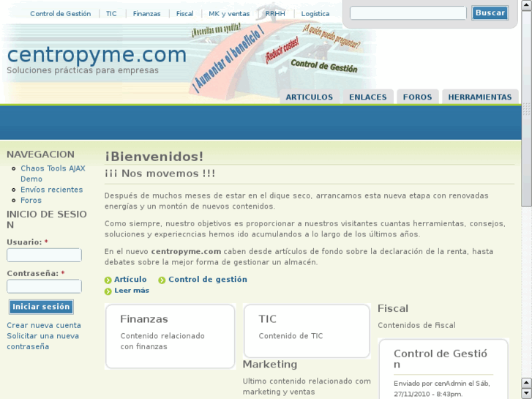Image resolution: width=532 pixels, height=399 pixels.
Task: Click green arrow icon beside Leer más
Action: coord(108,291)
